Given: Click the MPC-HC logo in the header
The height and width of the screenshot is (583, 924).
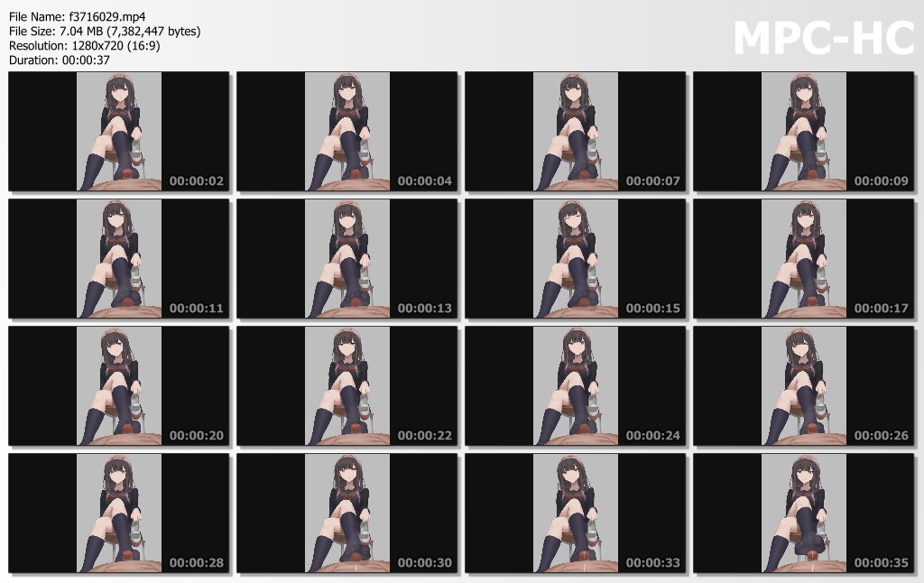Looking at the screenshot, I should pyautogui.click(x=822, y=39).
